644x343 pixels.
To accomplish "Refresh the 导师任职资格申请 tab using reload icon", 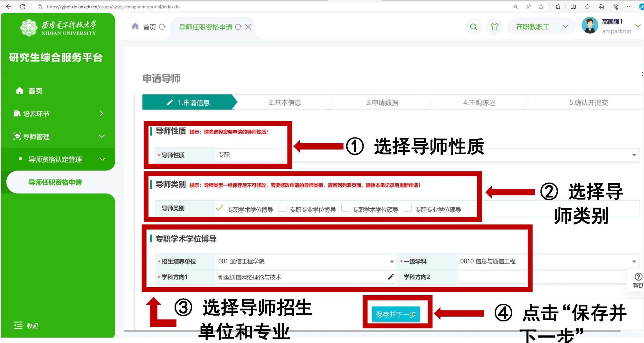I will point(238,27).
